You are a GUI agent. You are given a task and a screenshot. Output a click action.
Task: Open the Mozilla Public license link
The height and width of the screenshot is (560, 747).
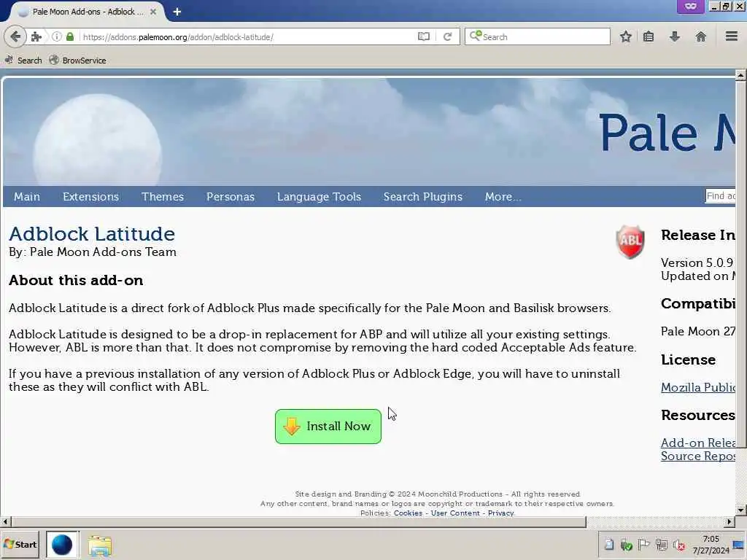pyautogui.click(x=698, y=387)
